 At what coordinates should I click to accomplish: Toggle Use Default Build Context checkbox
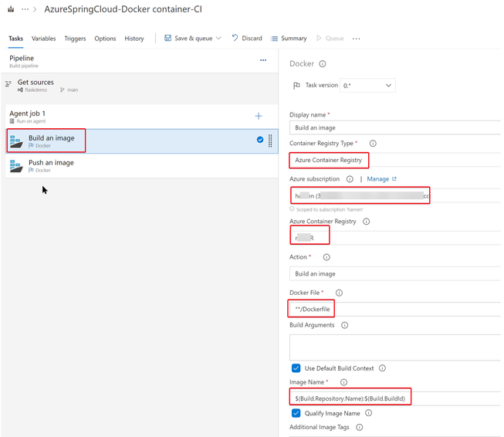pos(296,368)
